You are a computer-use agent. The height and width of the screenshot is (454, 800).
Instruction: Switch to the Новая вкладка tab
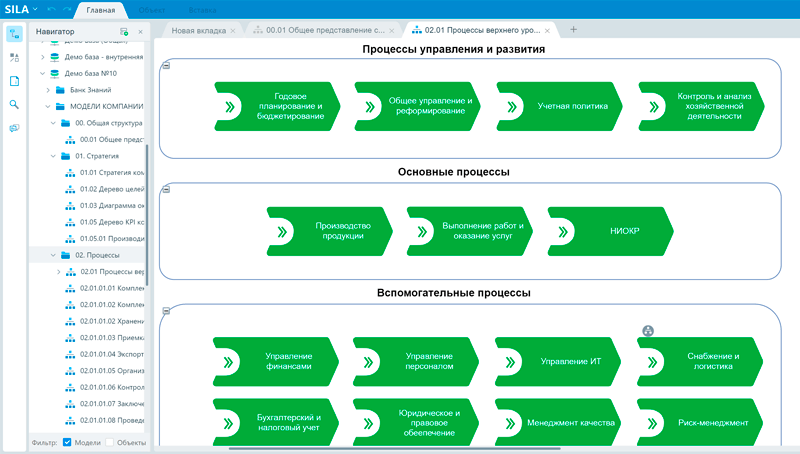tap(196, 30)
